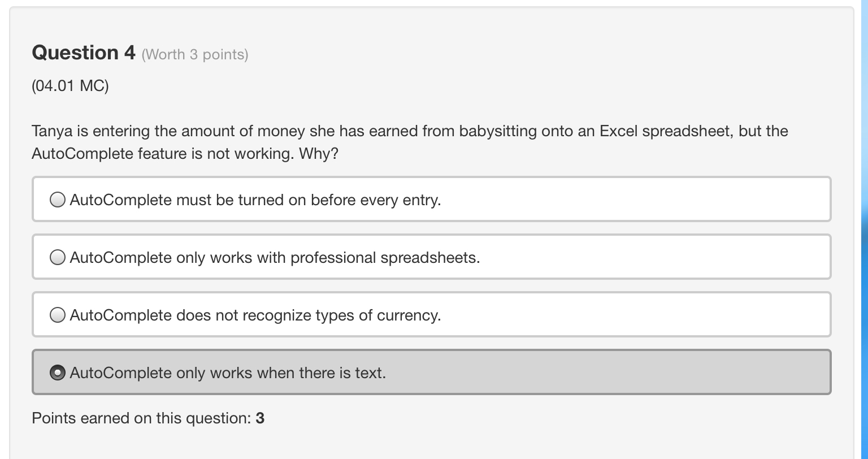Click the 'Points earned on this question' text
Image resolution: width=868 pixels, height=459 pixels.
coord(141,418)
